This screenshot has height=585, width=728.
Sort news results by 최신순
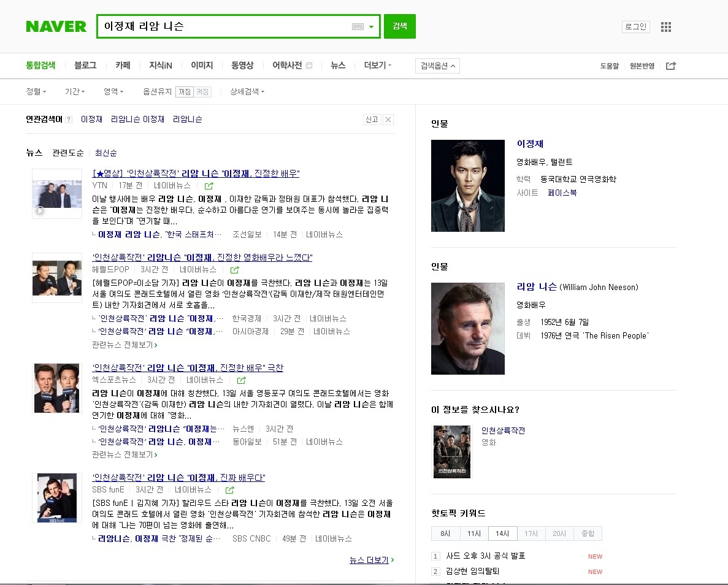[105, 153]
